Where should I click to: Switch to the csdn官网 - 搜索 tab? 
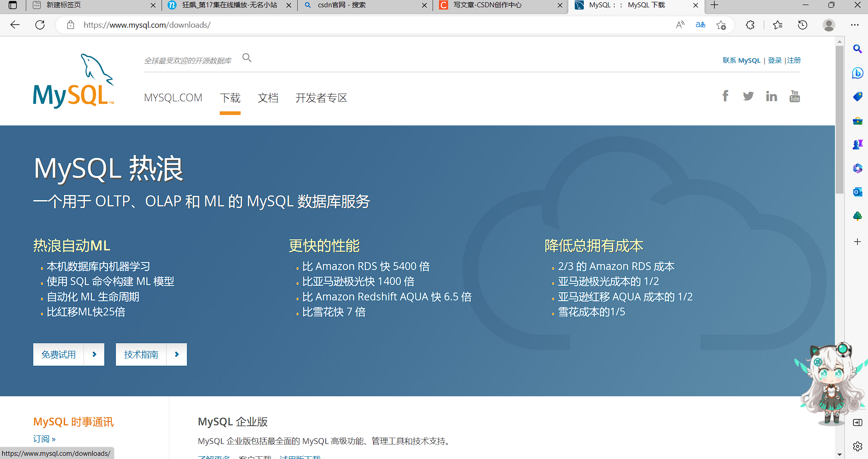(365, 5)
